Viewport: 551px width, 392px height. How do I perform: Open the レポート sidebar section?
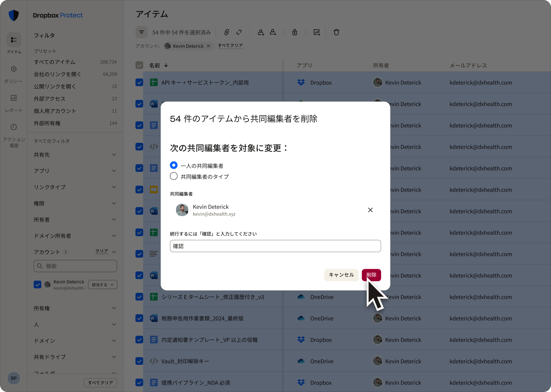click(14, 103)
